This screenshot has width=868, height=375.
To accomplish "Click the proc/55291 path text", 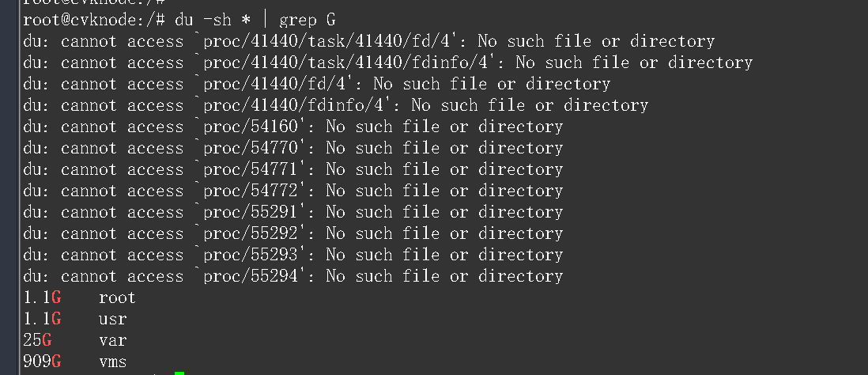I will pyautogui.click(x=249, y=212).
